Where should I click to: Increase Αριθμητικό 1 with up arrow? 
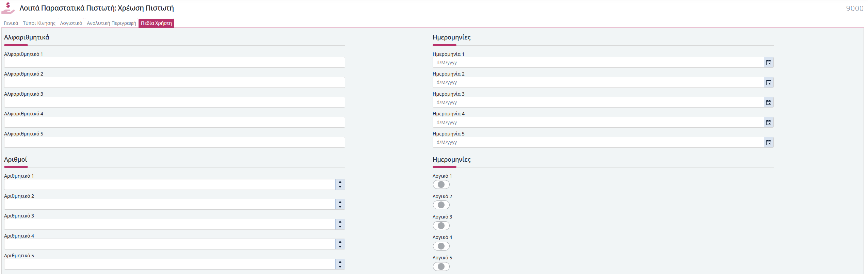[x=340, y=182]
